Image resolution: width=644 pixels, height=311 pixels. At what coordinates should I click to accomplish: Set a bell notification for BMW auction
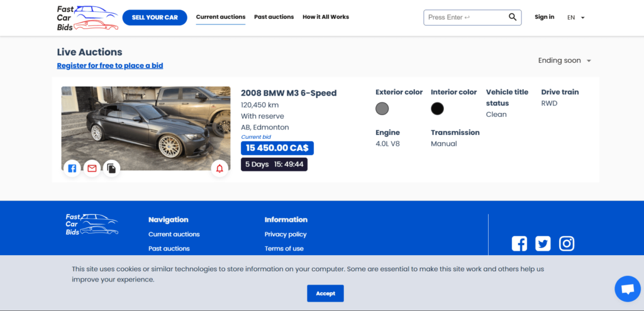point(219,168)
